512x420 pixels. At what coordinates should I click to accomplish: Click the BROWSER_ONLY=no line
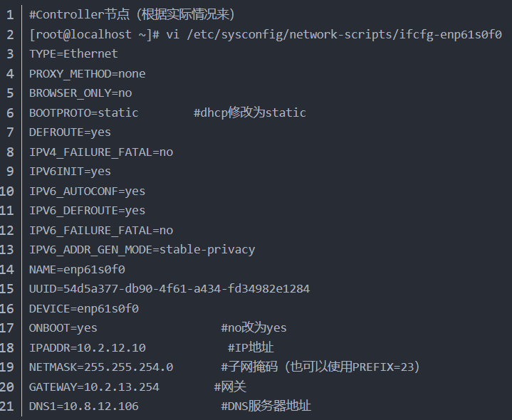click(x=80, y=93)
